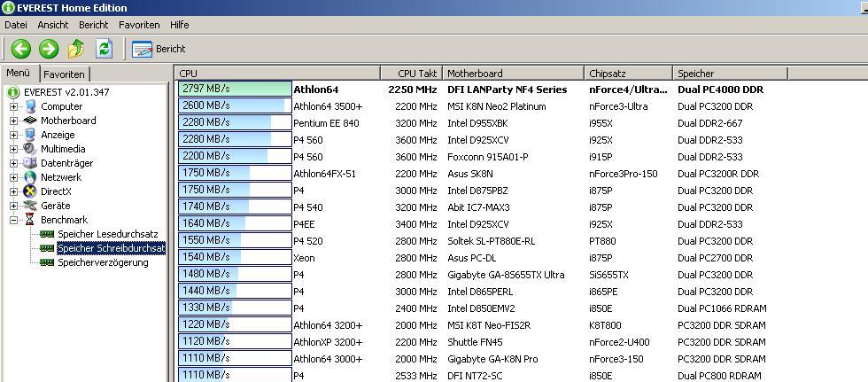Screen dimensions: 868x382
Task: Click the Xeon CPU entry
Action: (x=305, y=258)
